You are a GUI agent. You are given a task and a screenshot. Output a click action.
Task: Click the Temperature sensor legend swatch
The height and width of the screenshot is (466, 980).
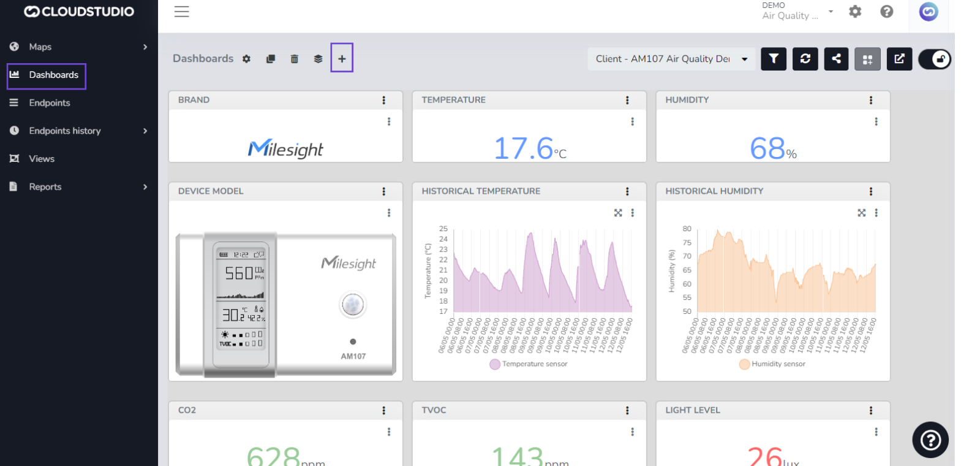click(x=495, y=364)
